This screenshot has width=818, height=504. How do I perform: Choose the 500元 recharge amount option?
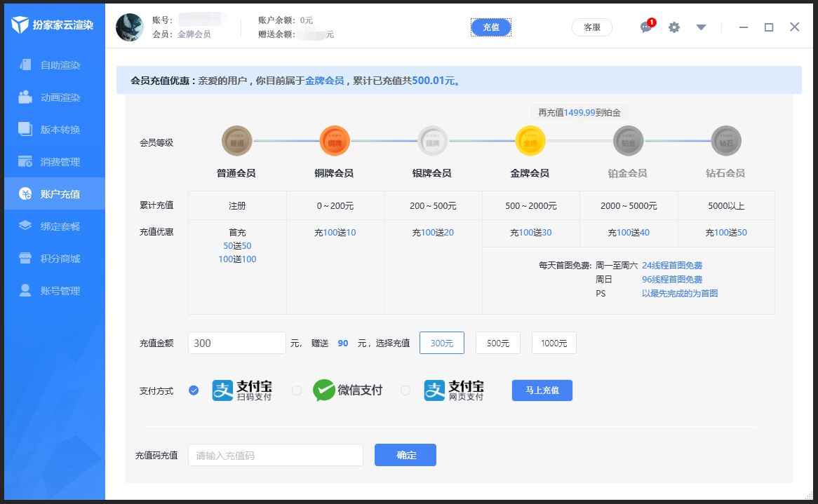497,343
